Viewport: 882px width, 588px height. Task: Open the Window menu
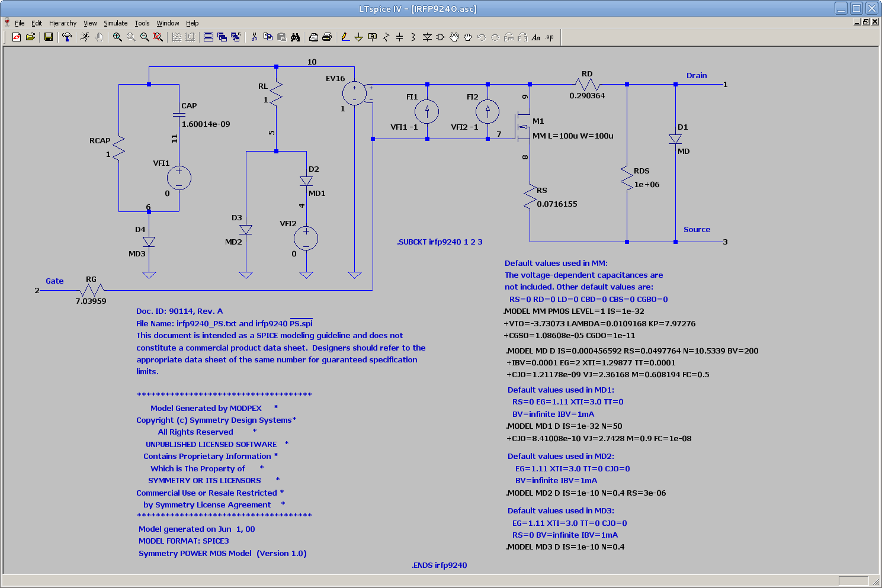point(168,23)
